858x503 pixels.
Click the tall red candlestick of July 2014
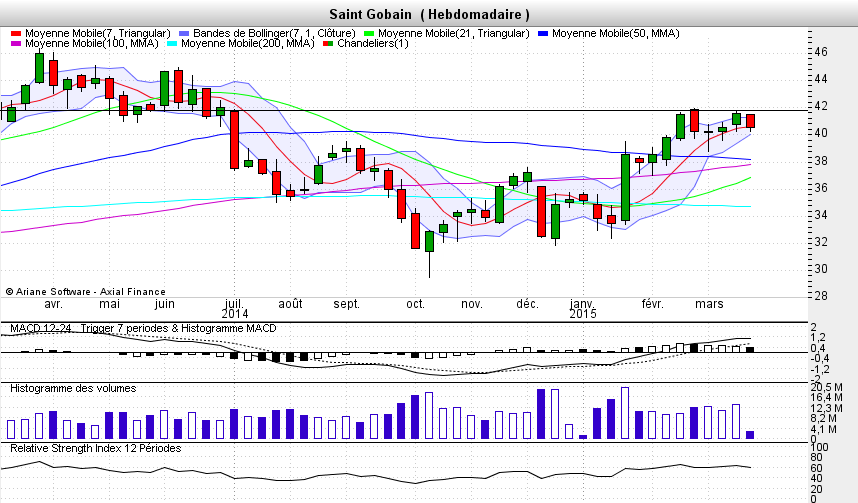234,140
